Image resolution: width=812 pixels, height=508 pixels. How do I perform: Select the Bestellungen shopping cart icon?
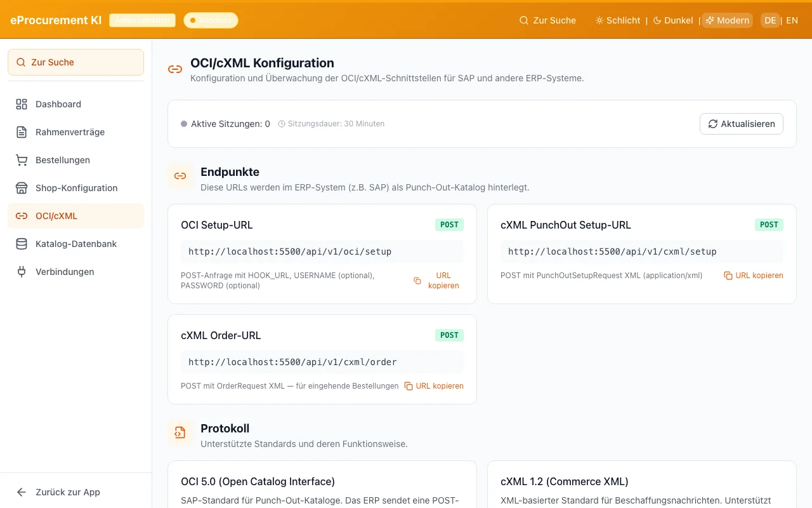(x=22, y=160)
